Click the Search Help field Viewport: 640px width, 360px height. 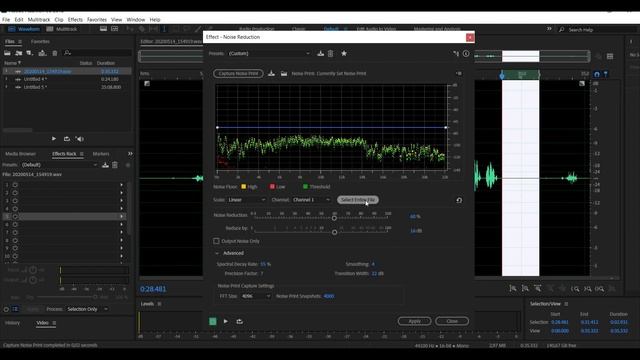596,30
